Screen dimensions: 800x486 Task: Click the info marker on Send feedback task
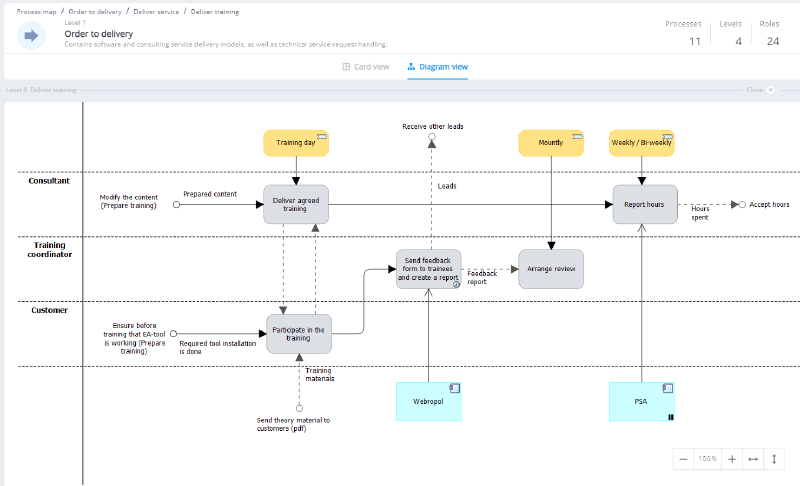pyautogui.click(x=456, y=284)
